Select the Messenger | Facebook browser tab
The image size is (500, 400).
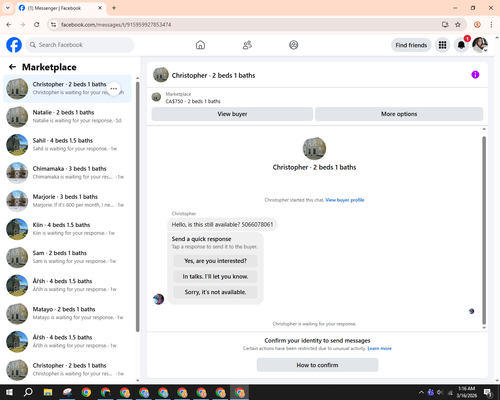pyautogui.click(x=60, y=8)
